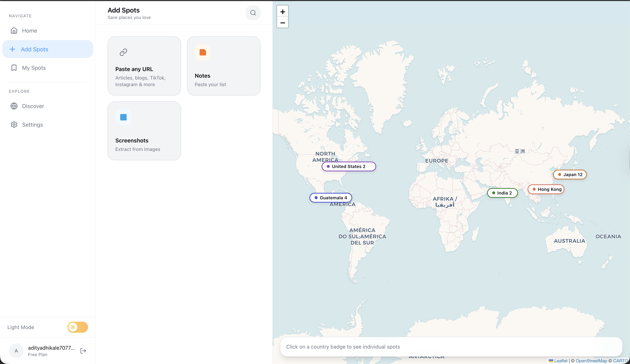Select the Discover globe icon
The height and width of the screenshot is (364, 630).
click(14, 106)
